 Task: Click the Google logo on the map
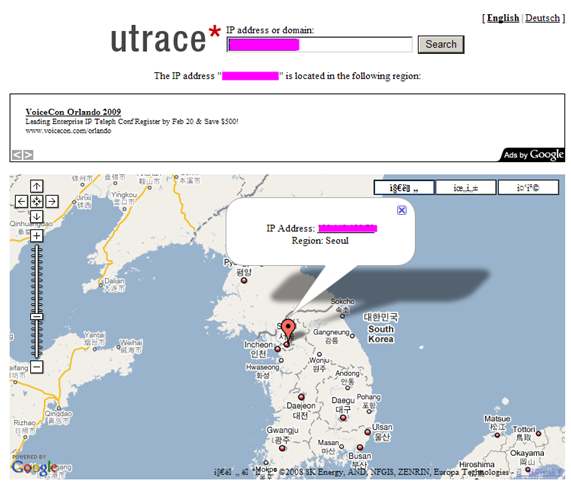click(35, 467)
